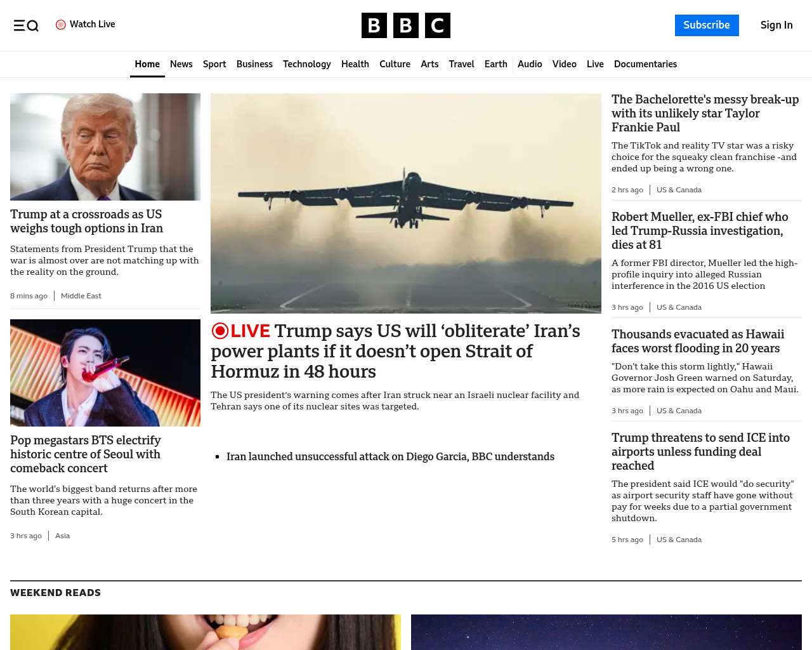Click the Middle East tag
Screen dimensions: 812x650
click(81, 296)
